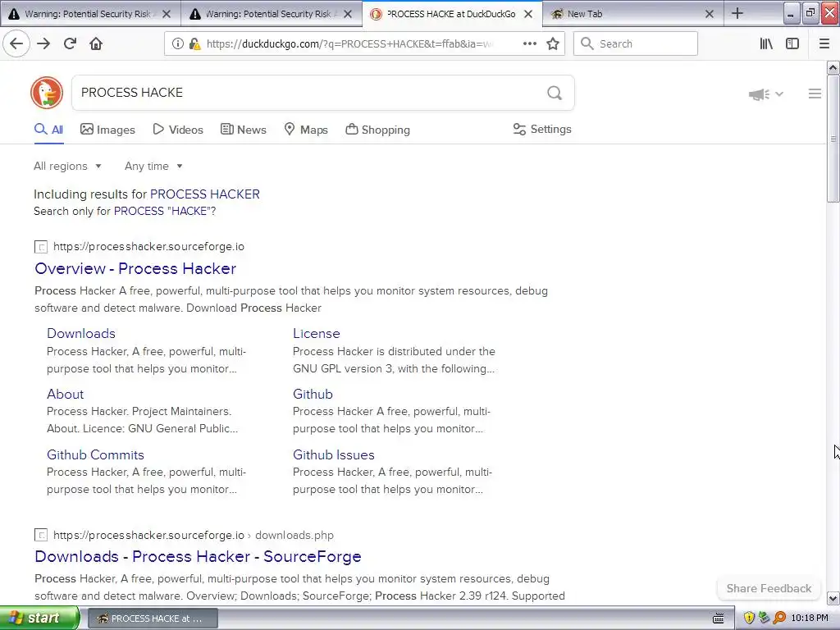The width and height of the screenshot is (840, 630).
Task: Click the PROCESS HACKE taskbar button
Action: 153,619
